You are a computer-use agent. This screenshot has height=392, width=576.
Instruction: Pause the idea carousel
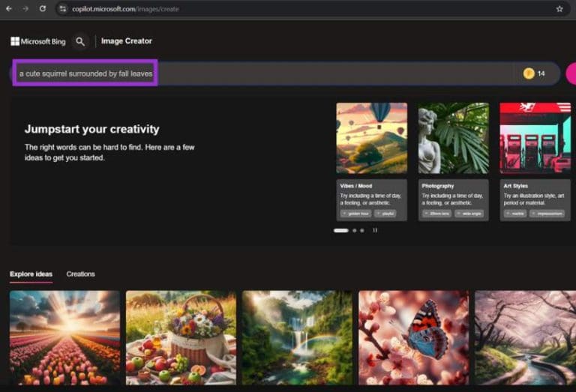(x=375, y=230)
